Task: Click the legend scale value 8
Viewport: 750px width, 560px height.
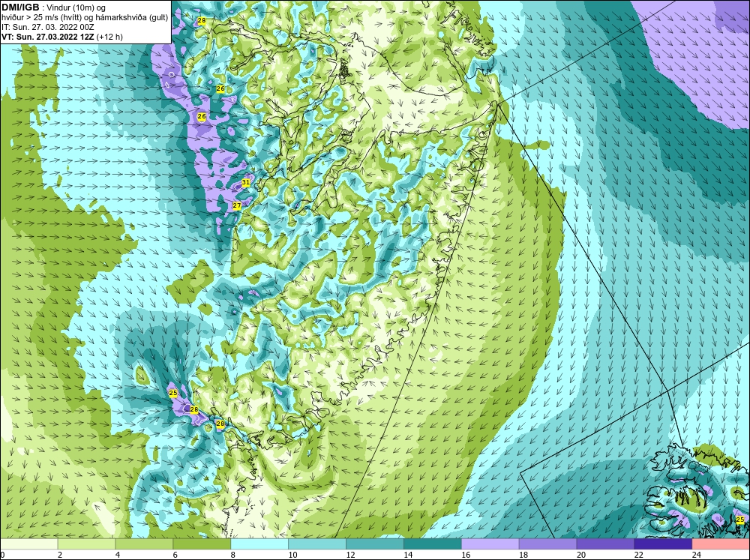Action: [233, 555]
